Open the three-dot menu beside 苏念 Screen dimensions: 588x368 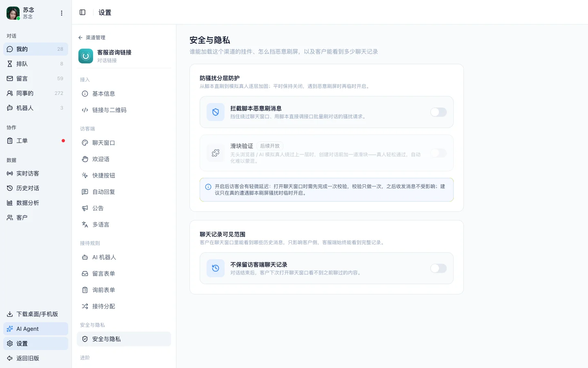tap(62, 13)
